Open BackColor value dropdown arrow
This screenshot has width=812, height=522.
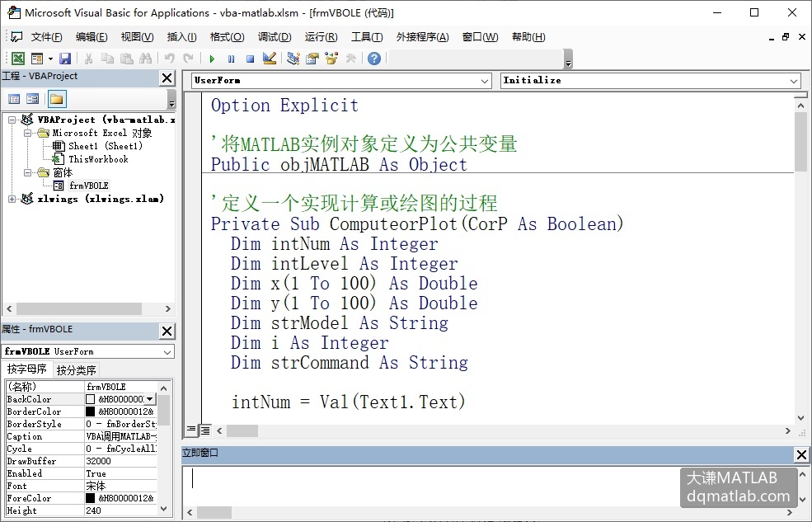(x=150, y=399)
